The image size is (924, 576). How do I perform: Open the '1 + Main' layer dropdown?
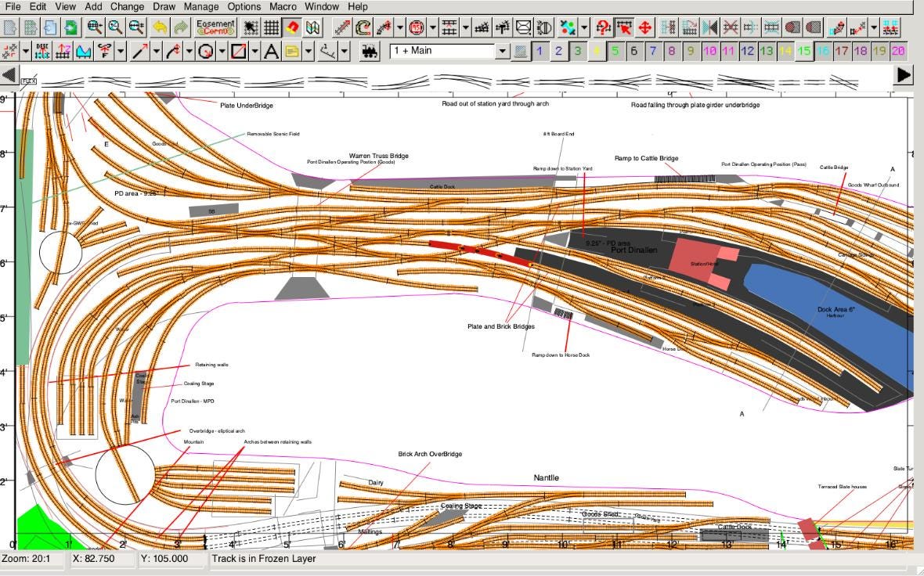(501, 52)
